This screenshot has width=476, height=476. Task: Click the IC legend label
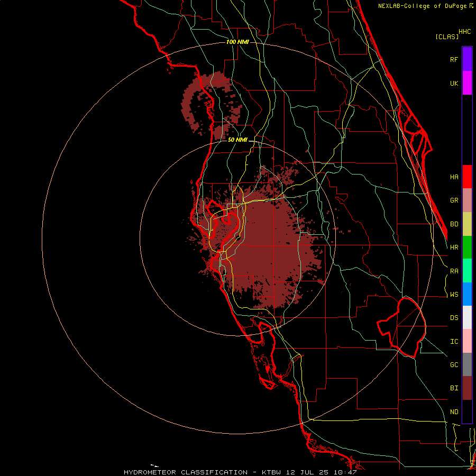(x=454, y=342)
